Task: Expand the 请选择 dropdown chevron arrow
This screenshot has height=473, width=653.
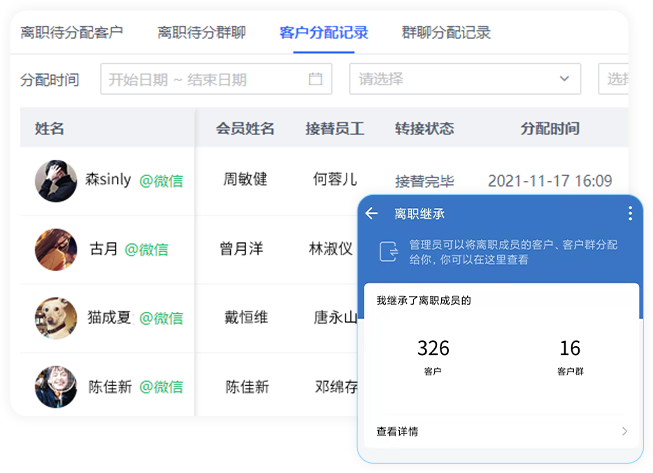Action: click(x=564, y=78)
